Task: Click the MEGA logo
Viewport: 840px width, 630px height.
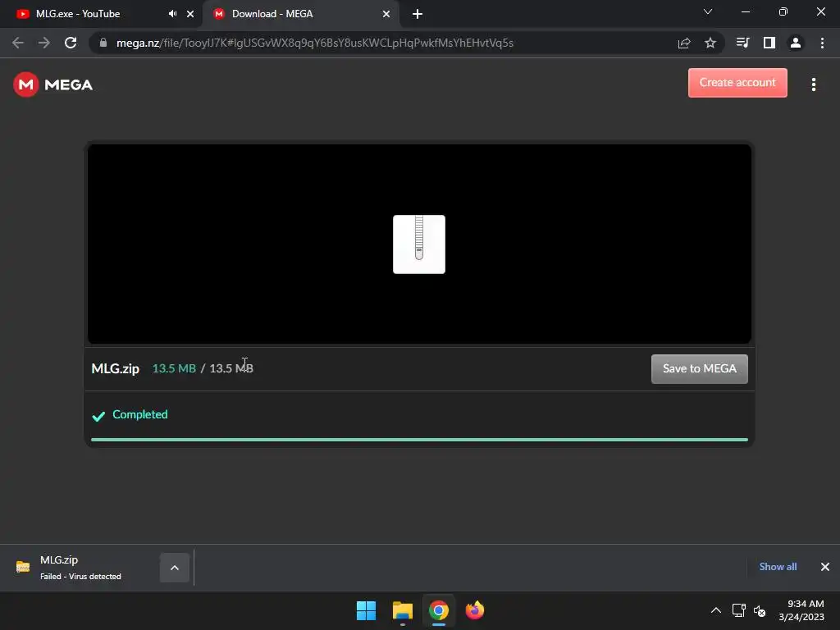Action: pyautogui.click(x=53, y=84)
